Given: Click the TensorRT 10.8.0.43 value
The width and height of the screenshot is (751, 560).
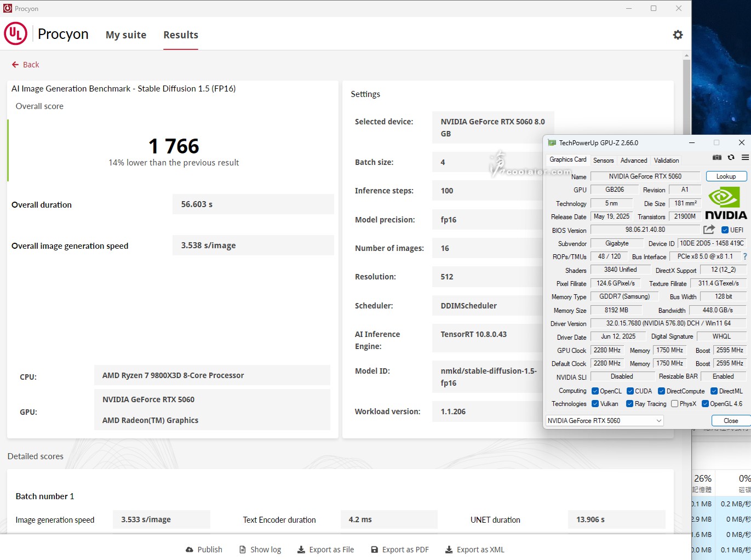Looking at the screenshot, I should [474, 334].
